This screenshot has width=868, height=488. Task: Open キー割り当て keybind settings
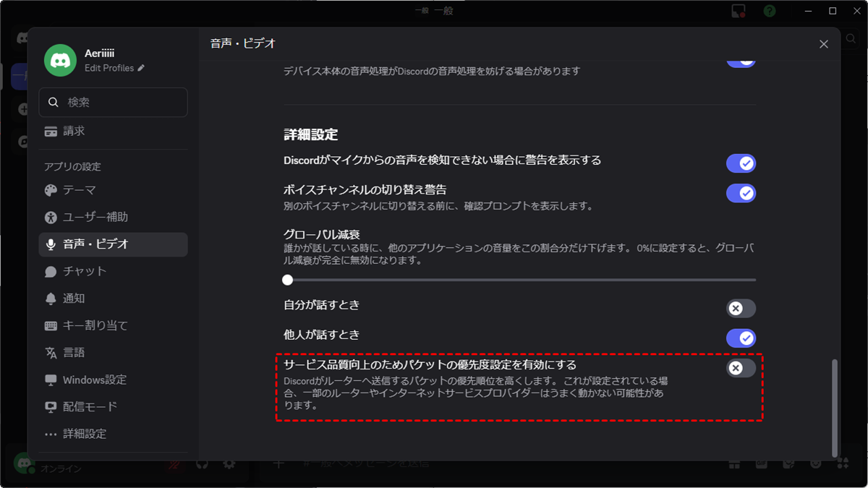point(95,325)
